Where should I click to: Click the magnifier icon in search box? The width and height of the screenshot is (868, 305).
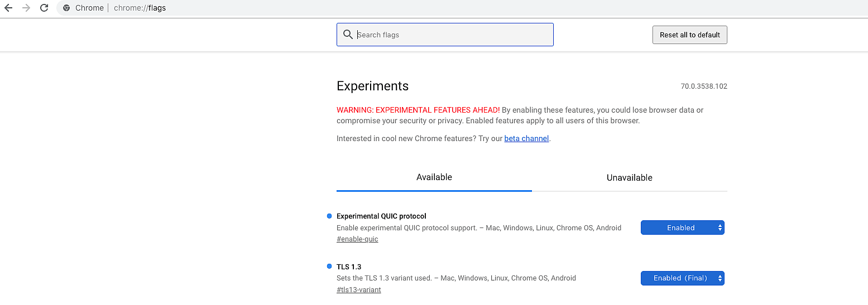click(348, 35)
